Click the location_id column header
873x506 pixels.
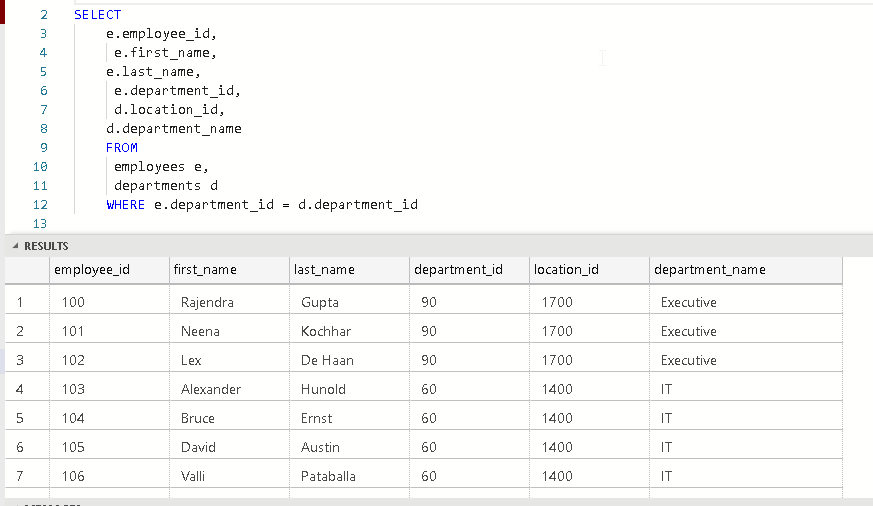pos(566,270)
